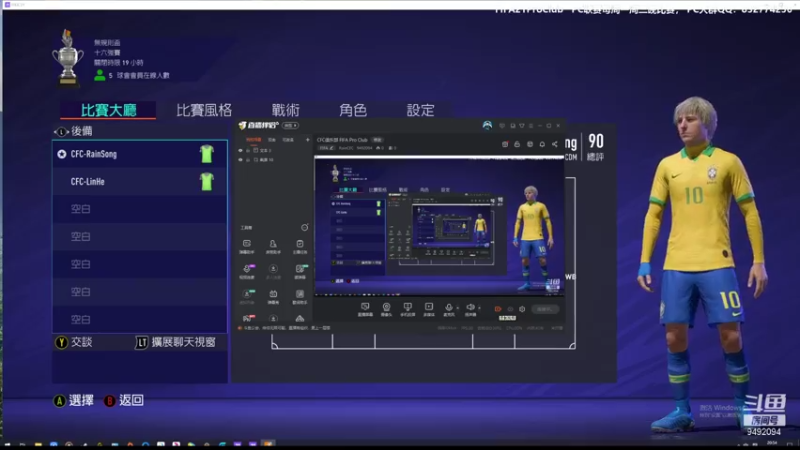
Task: Click the 90 總評 overall rating
Action: [595, 147]
